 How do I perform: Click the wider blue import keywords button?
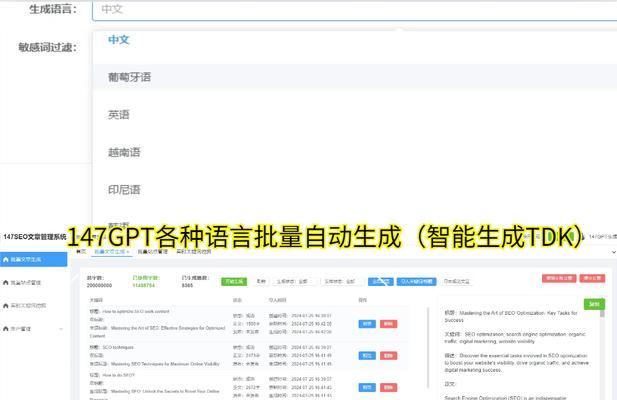pos(416,282)
